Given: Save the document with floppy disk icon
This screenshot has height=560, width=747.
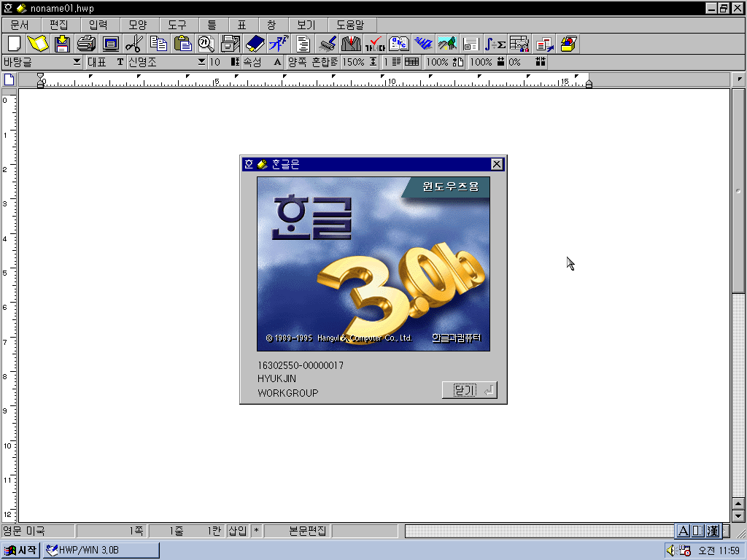Looking at the screenshot, I should [x=63, y=44].
